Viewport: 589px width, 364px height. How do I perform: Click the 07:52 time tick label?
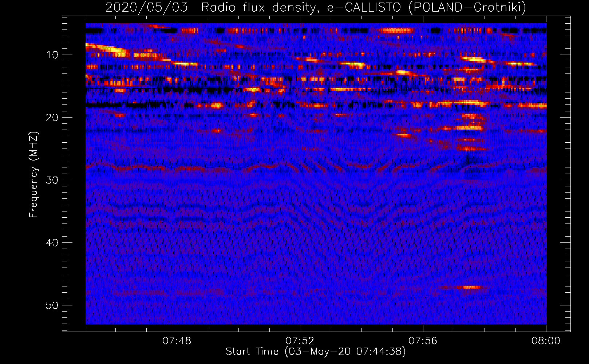(x=300, y=341)
